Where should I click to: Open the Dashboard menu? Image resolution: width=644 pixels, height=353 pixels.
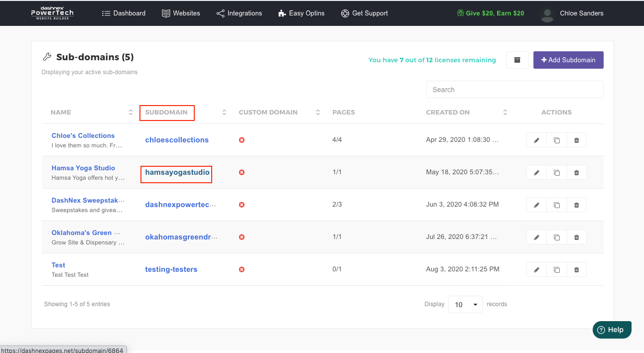tap(124, 13)
